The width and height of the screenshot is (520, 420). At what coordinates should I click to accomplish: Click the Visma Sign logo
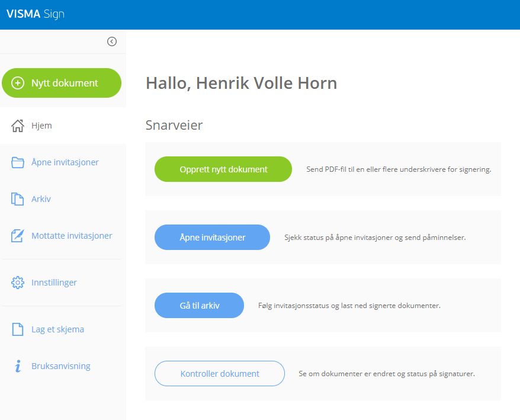pos(36,15)
